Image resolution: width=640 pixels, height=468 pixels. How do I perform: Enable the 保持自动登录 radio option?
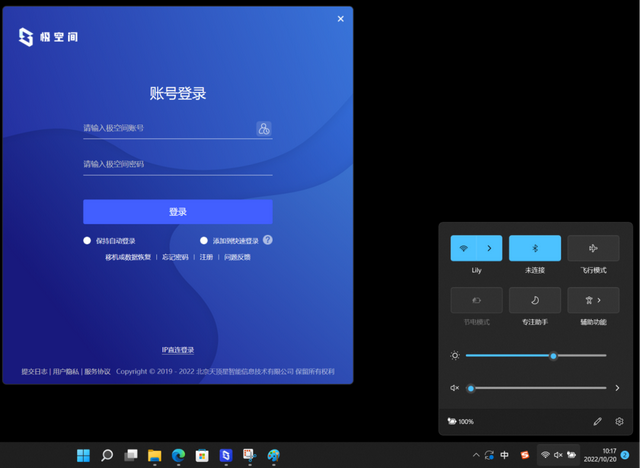click(x=87, y=241)
